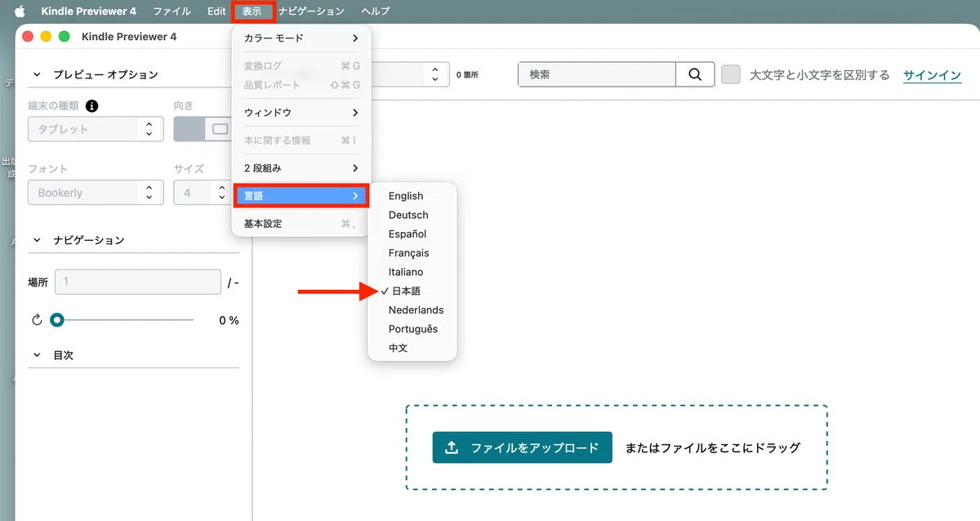This screenshot has height=521, width=980.
Task: Click the サインイン link
Action: coord(932,75)
